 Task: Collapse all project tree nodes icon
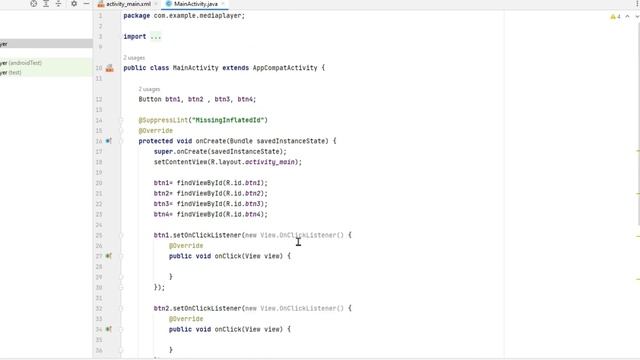click(x=58, y=4)
